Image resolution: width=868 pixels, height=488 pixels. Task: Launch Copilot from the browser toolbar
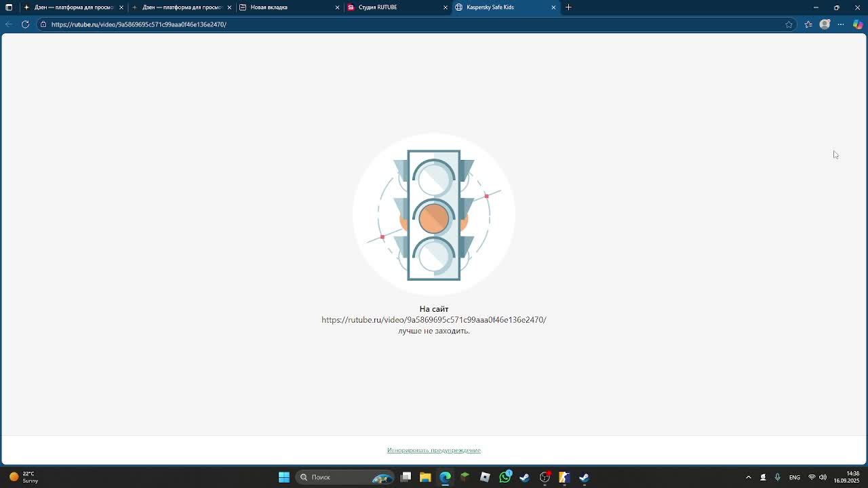(858, 24)
